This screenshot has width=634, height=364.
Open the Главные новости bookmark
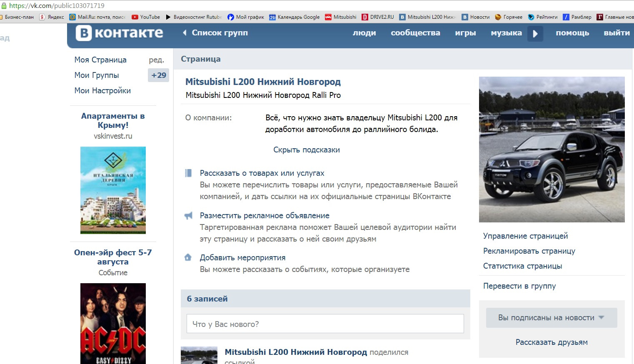(x=615, y=17)
